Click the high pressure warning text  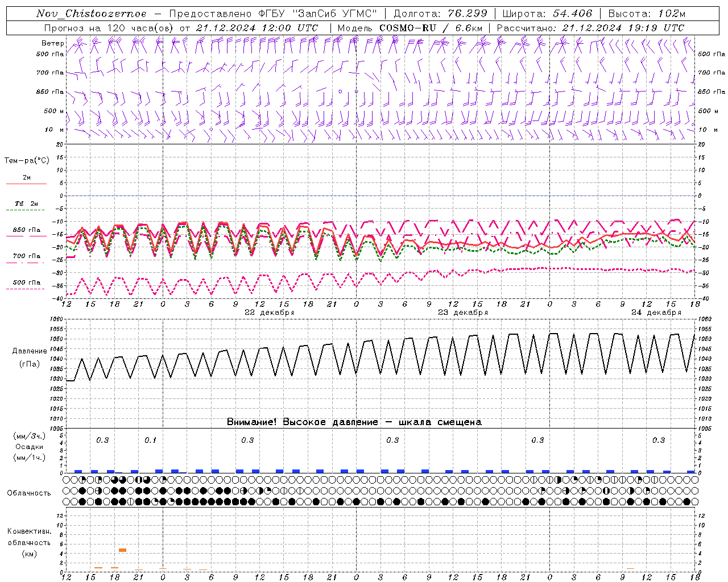coord(354,422)
